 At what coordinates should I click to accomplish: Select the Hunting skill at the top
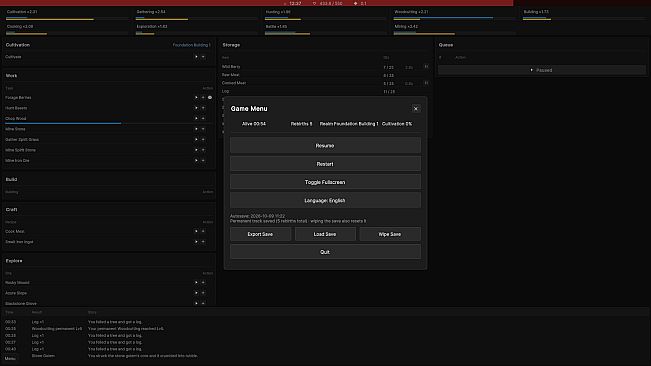(x=278, y=12)
